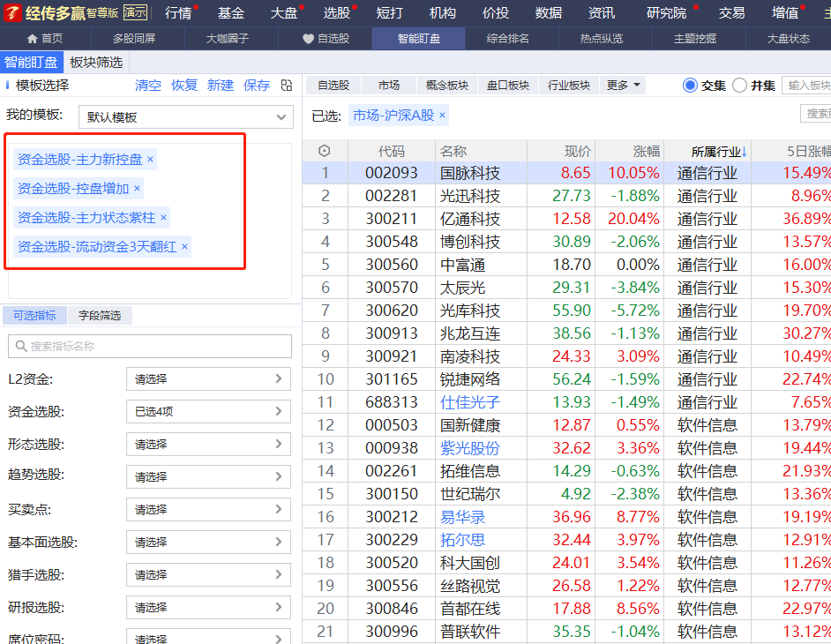Open L2资金 请选择 selector
Screen dimensions: 831x644
pyautogui.click(x=208, y=379)
